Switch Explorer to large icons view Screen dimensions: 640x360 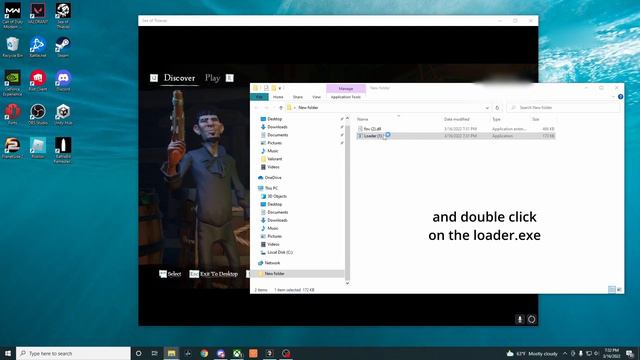pyautogui.click(x=619, y=289)
